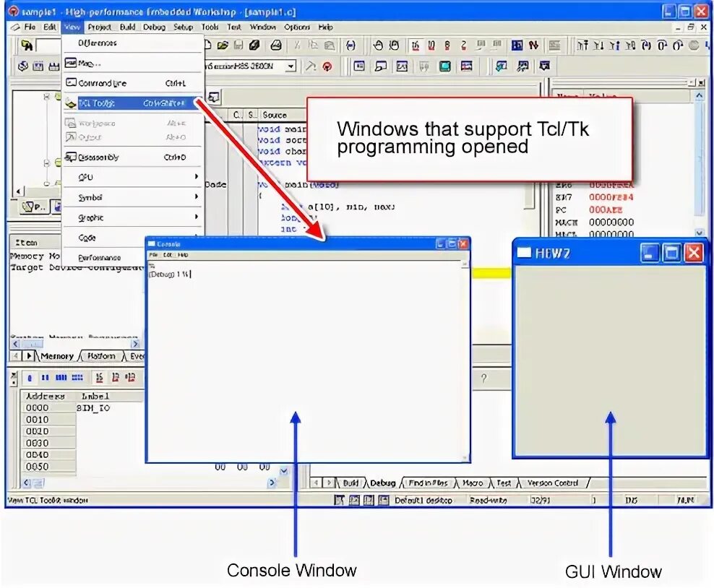Viewport: 714px width, 588px height.
Task: Switch to the Debug output tab
Action: [382, 483]
